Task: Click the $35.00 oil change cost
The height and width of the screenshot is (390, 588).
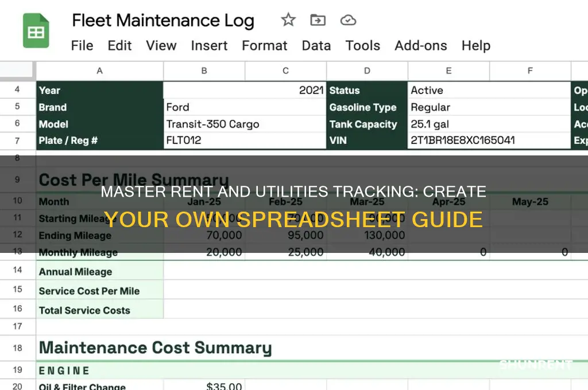Action: tap(224, 386)
